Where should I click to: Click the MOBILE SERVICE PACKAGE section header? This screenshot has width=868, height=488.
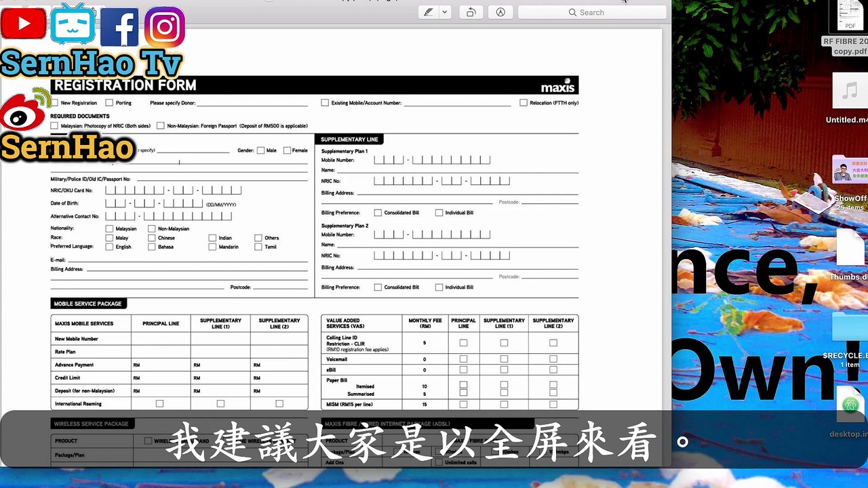pyautogui.click(x=87, y=304)
